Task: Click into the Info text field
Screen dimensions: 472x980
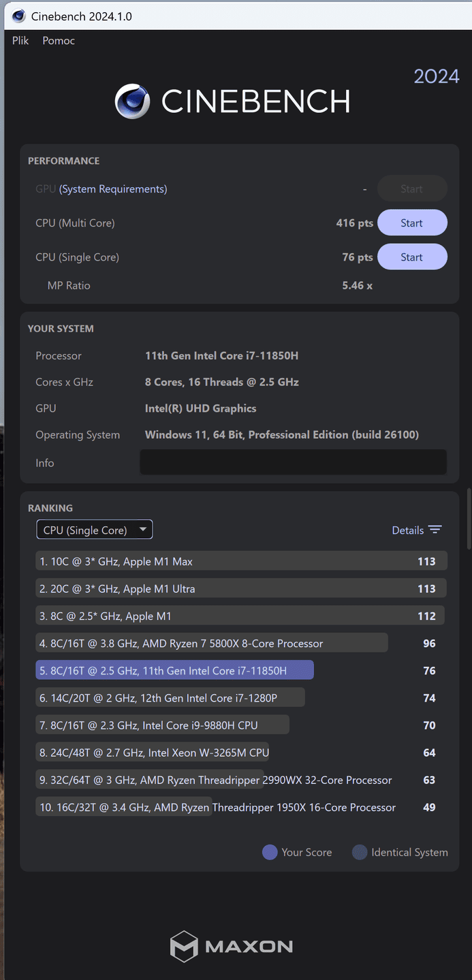Action: point(294,462)
